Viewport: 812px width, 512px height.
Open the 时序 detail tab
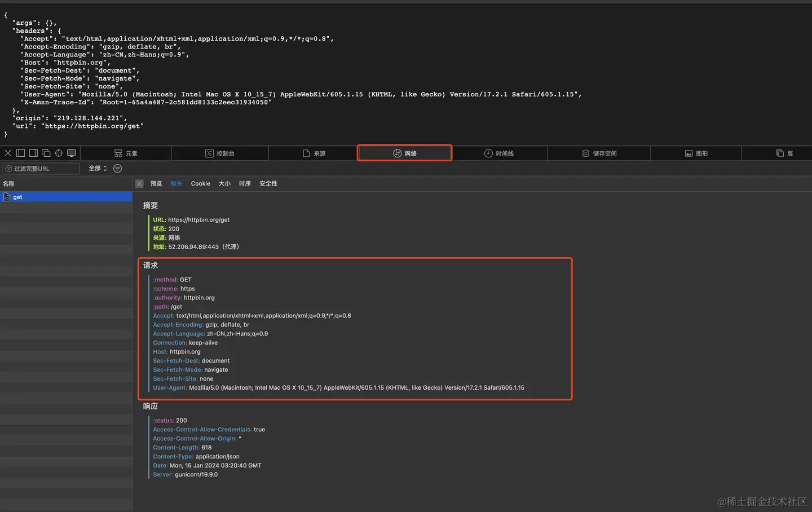pyautogui.click(x=245, y=184)
